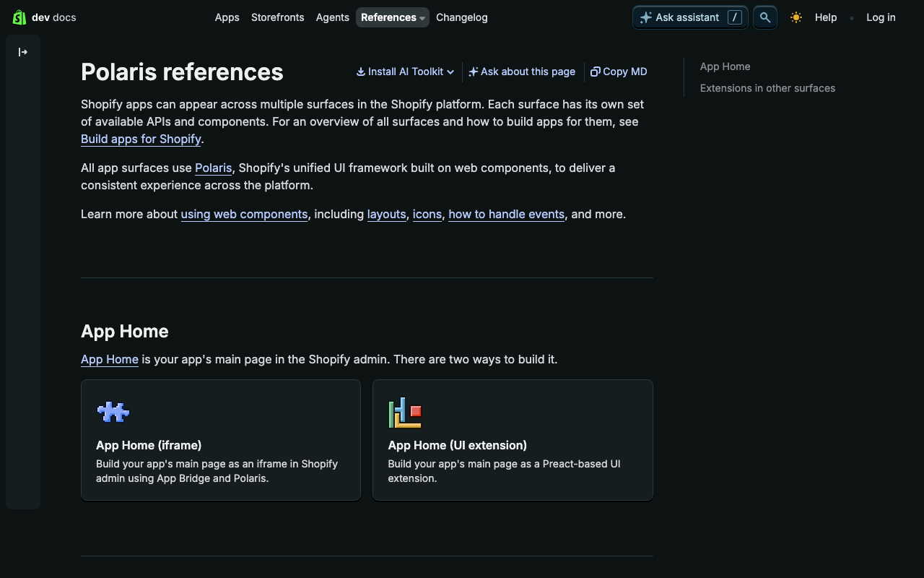This screenshot has height=578, width=924.
Task: Follow the icons link
Action: (427, 214)
